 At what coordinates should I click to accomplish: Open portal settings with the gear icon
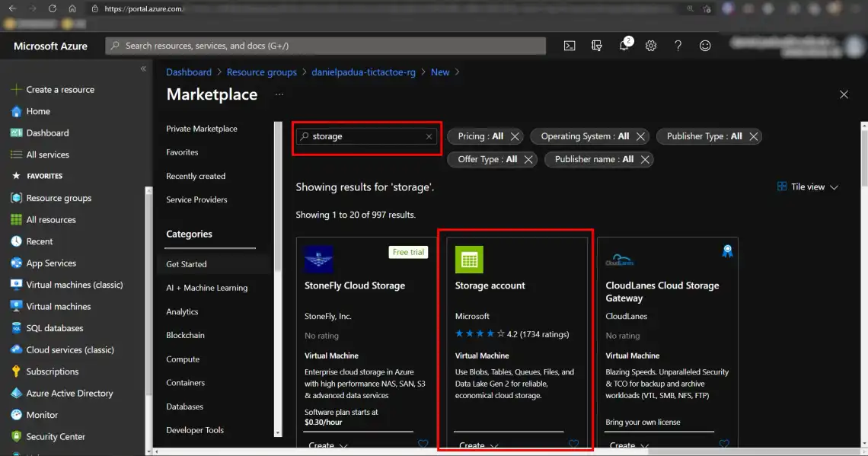tap(651, 45)
